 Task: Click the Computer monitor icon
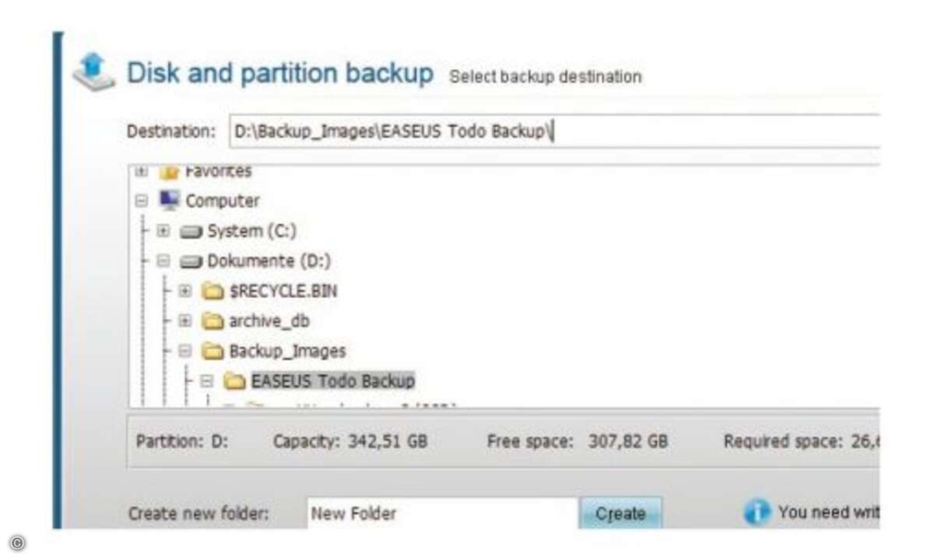point(169,201)
